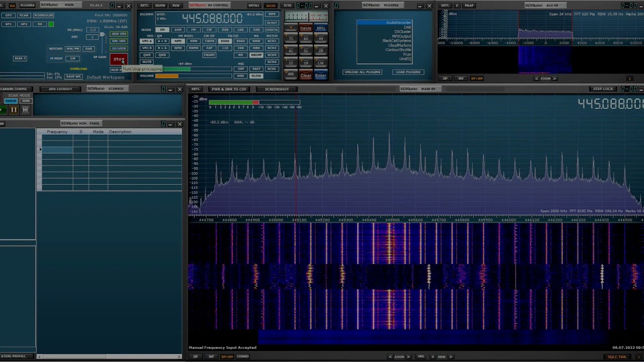The image size is (644, 362).
Task: Switch MAIN SP display to WF
Action: pos(211,356)
